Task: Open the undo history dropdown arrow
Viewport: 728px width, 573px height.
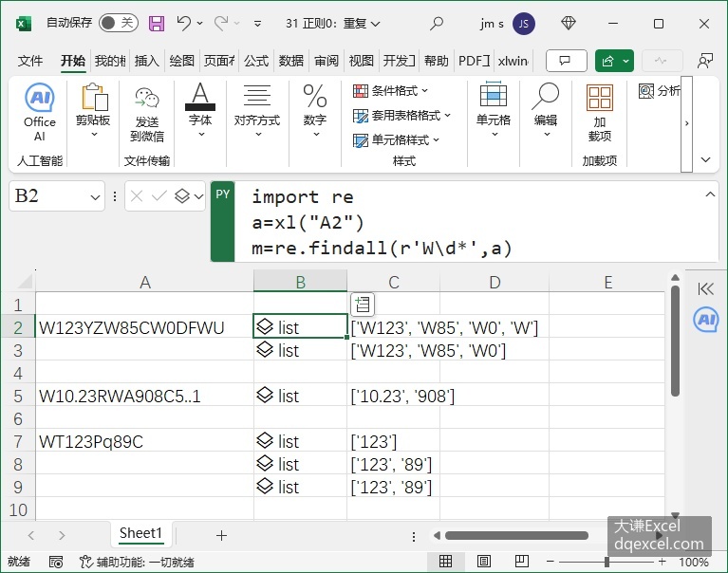Action: [x=200, y=23]
